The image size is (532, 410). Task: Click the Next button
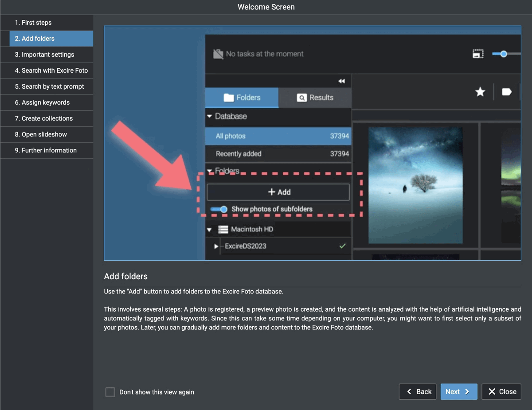click(459, 391)
